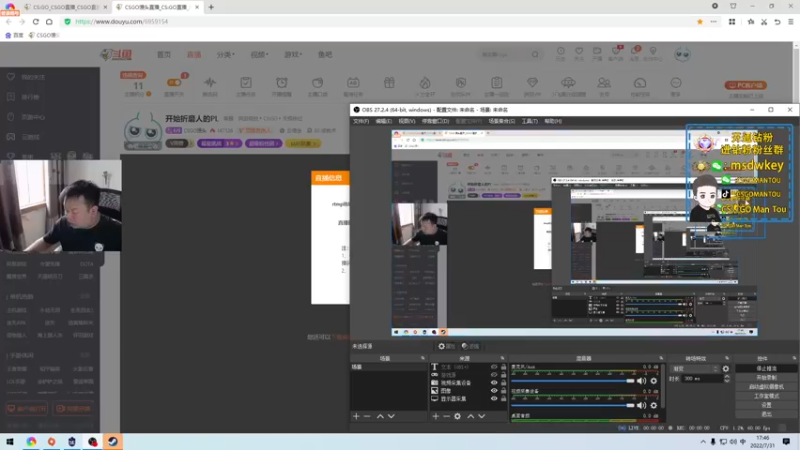
Task: Open 麦克风/Aux audio settings gear in mixer
Action: 654,381
